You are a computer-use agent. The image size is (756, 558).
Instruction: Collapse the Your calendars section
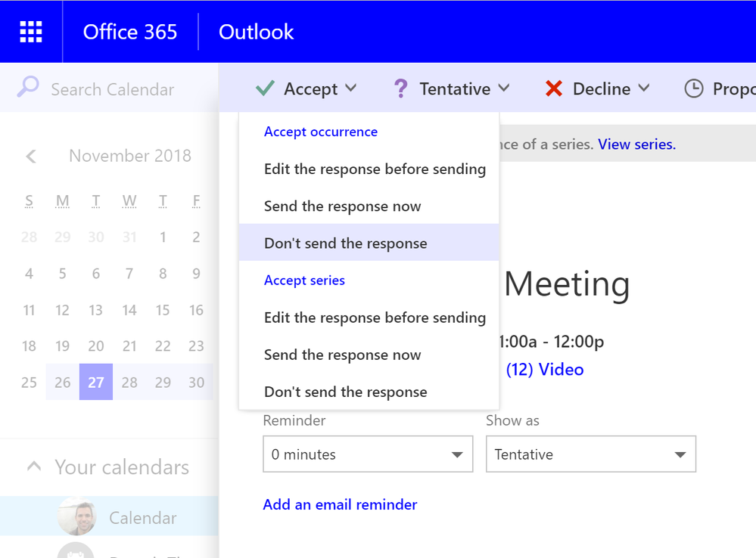pyautogui.click(x=34, y=467)
